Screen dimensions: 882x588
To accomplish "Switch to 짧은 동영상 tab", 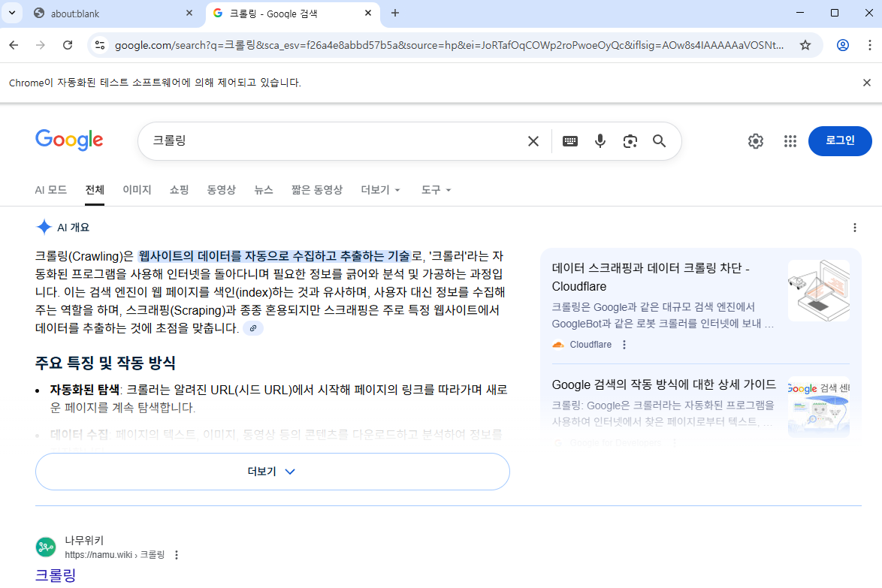I will click(317, 190).
